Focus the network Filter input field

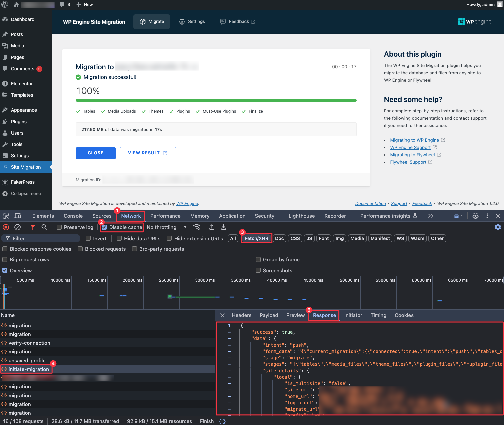click(41, 238)
